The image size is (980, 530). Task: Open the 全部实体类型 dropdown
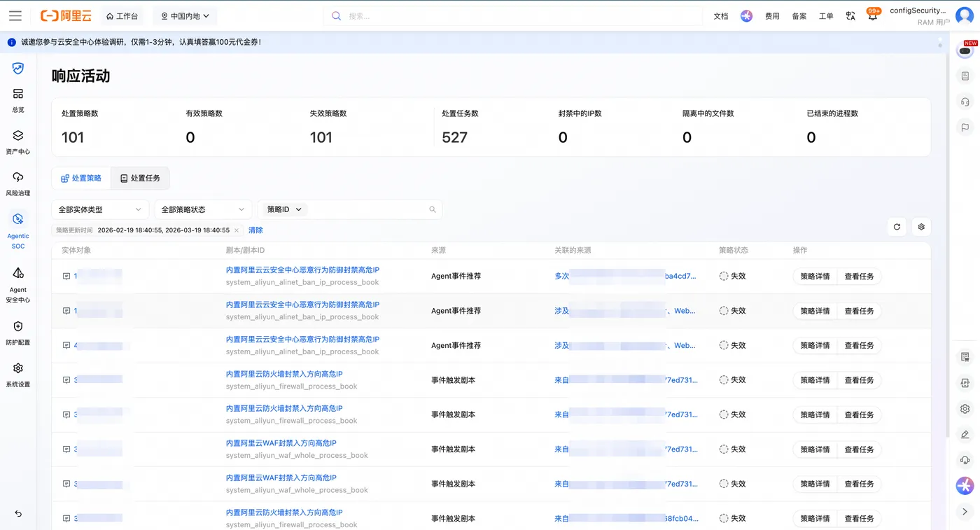(100, 209)
